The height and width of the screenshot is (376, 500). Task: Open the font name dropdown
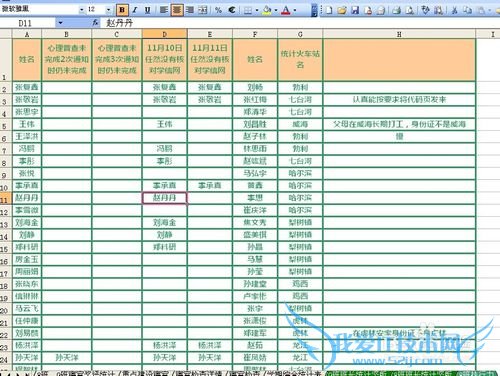click(82, 10)
